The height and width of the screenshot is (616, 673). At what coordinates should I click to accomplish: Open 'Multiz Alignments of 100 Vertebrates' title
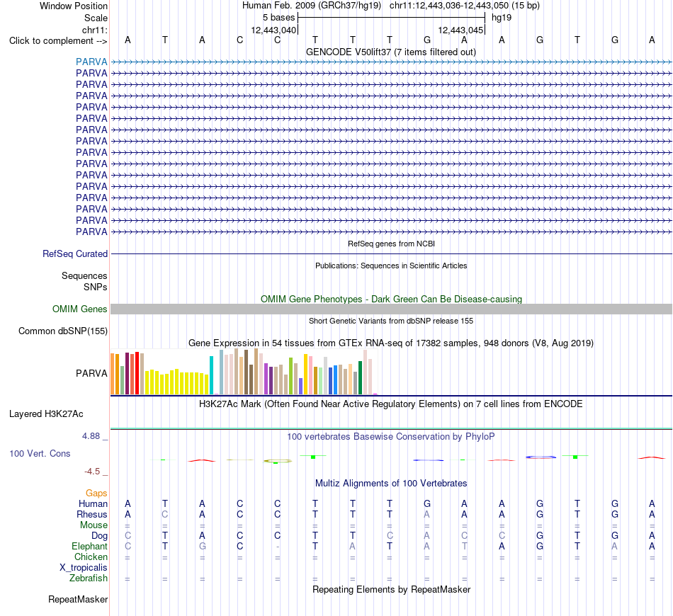click(391, 483)
